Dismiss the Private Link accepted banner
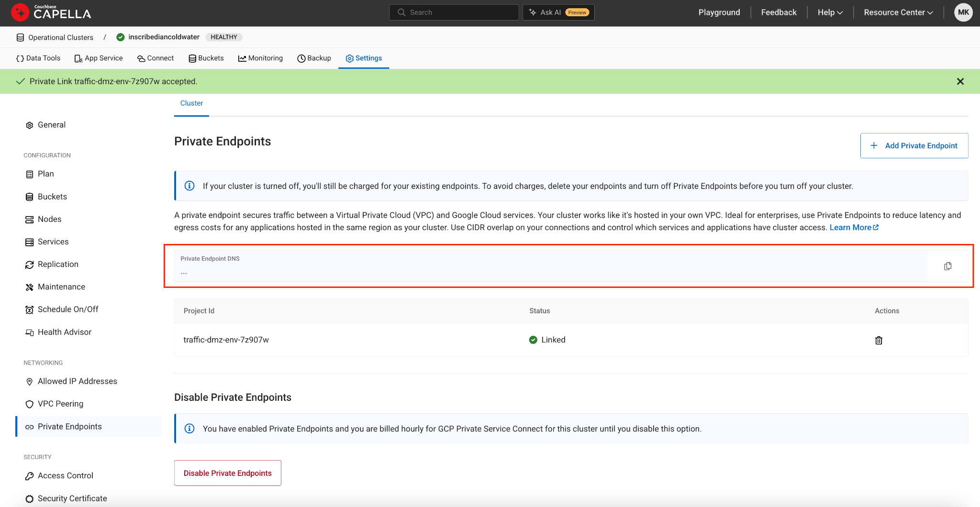Viewport: 980px width, 507px height. pyautogui.click(x=960, y=81)
